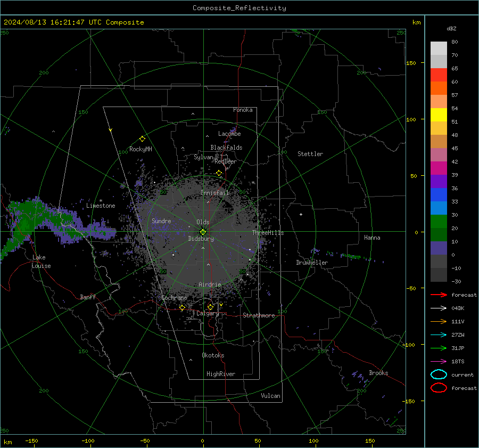The width and height of the screenshot is (479, 448).
Task: Click the RedDeer city label
Action: pyautogui.click(x=226, y=161)
